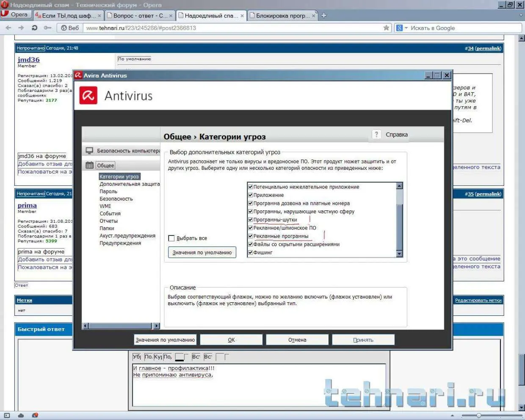Image resolution: width=525 pixels, height=420 pixels.
Task: Open the Opera main menu button
Action: tap(15, 15)
